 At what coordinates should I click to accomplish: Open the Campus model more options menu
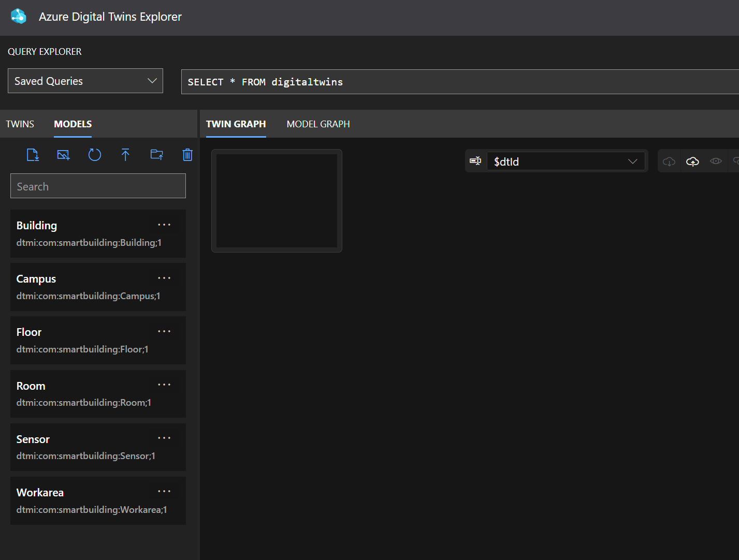coord(164,278)
